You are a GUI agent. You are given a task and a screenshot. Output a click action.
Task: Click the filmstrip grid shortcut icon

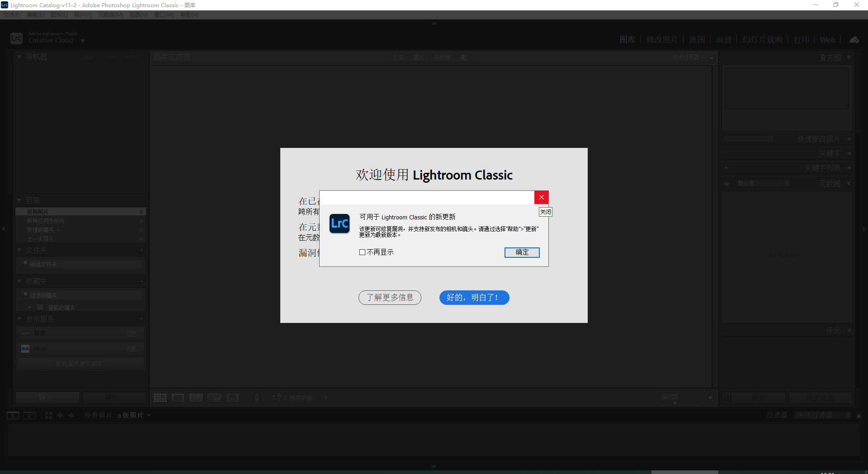(48, 415)
